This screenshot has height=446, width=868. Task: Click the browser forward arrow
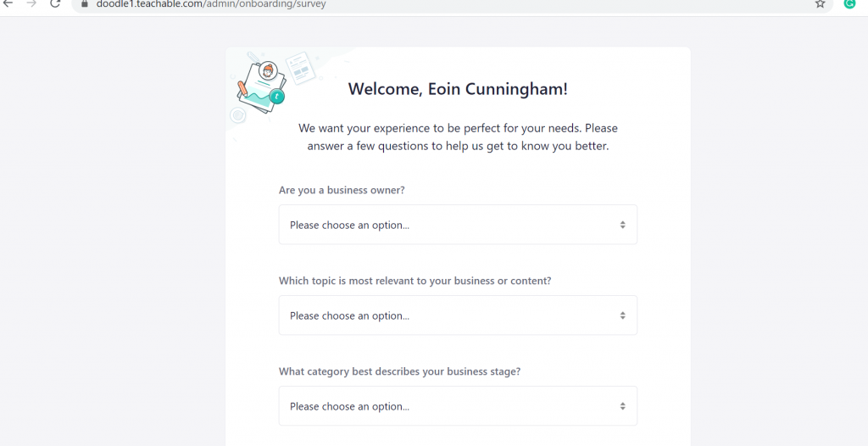[x=31, y=3]
